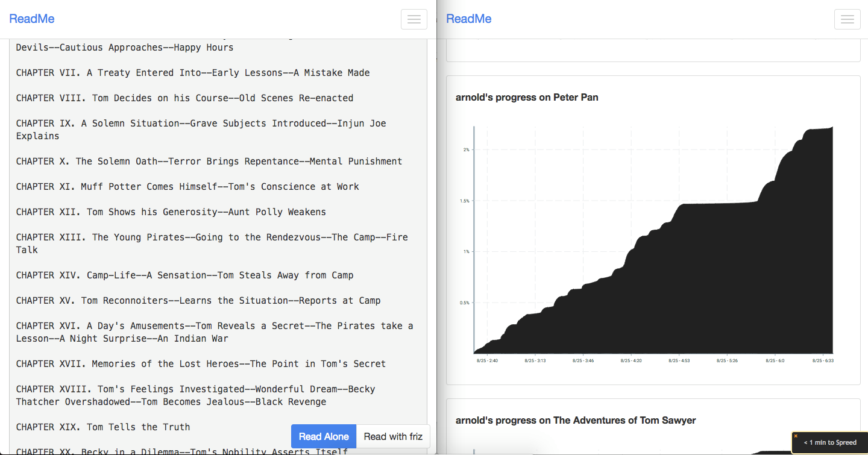Click the Peter Pan progress area chart
This screenshot has height=455, width=868.
tap(653, 240)
